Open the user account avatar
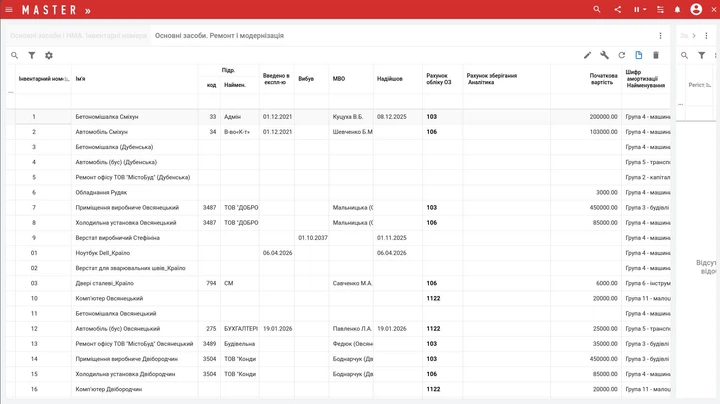 696,9
